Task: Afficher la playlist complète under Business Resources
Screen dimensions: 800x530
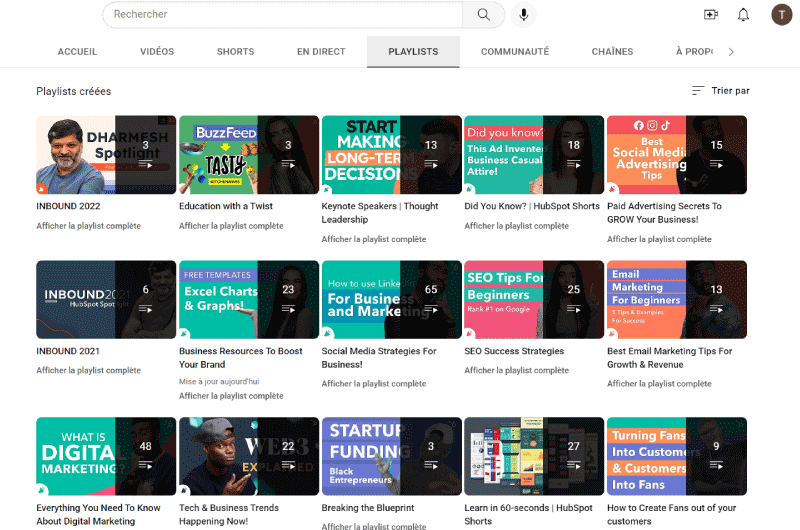Action: click(231, 396)
